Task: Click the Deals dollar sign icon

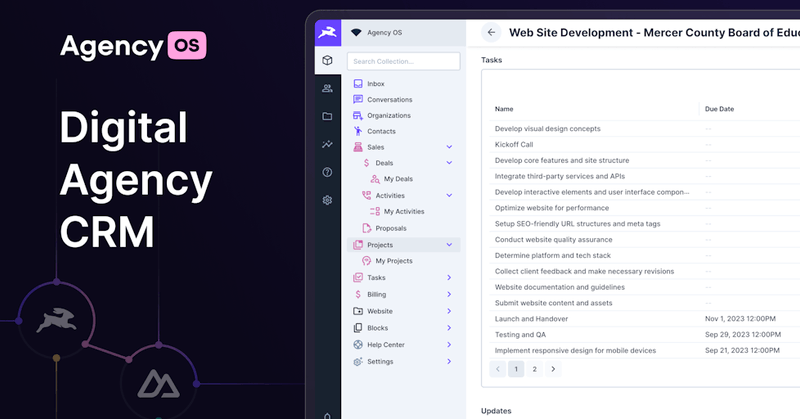Action: coord(366,163)
